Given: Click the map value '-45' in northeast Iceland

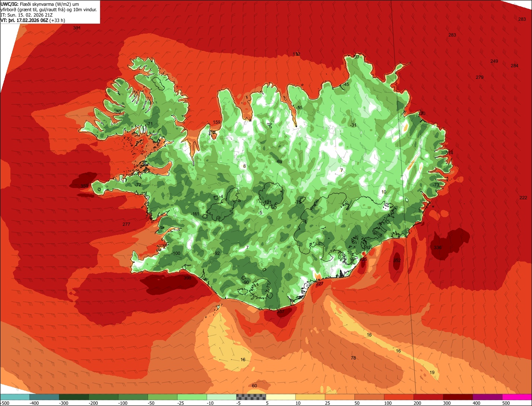Looking at the screenshot, I should click(x=346, y=84).
